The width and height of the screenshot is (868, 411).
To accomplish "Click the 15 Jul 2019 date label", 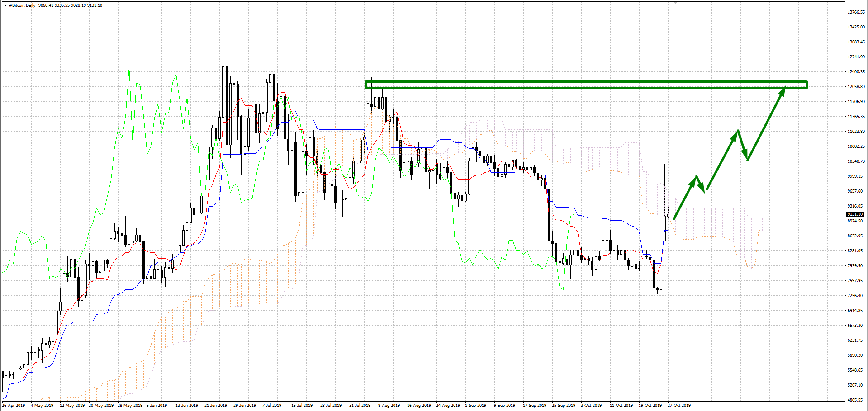I will [x=302, y=405].
